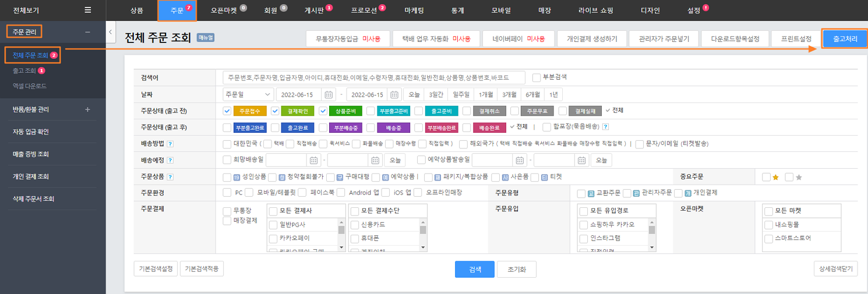Viewport: 868px width, 294px height.
Task: Open the 주문일 date type dropdown
Action: [249, 95]
